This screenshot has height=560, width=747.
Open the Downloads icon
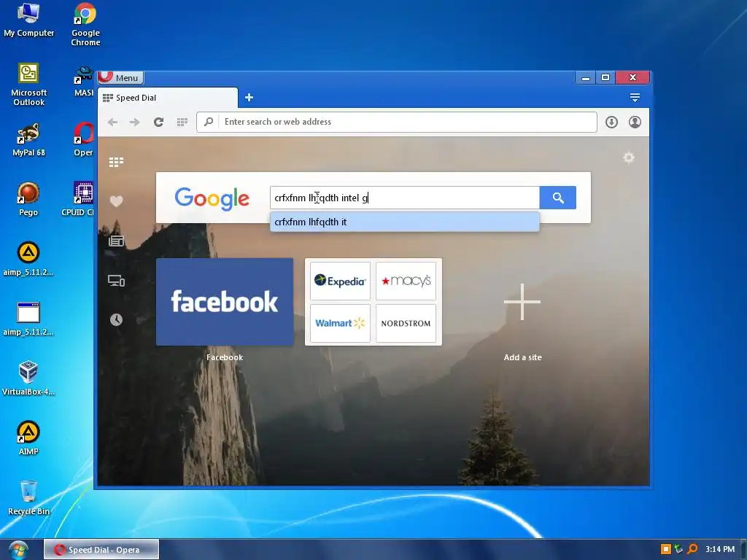(612, 122)
